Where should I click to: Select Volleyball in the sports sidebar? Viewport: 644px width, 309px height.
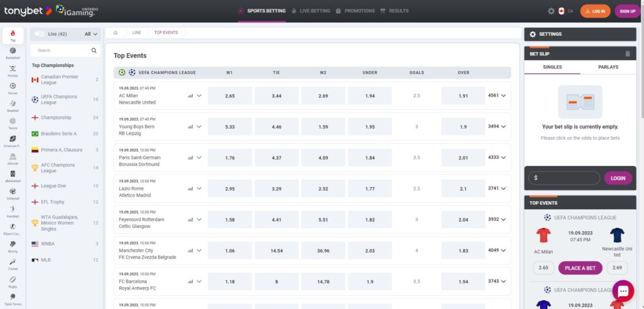click(x=13, y=193)
